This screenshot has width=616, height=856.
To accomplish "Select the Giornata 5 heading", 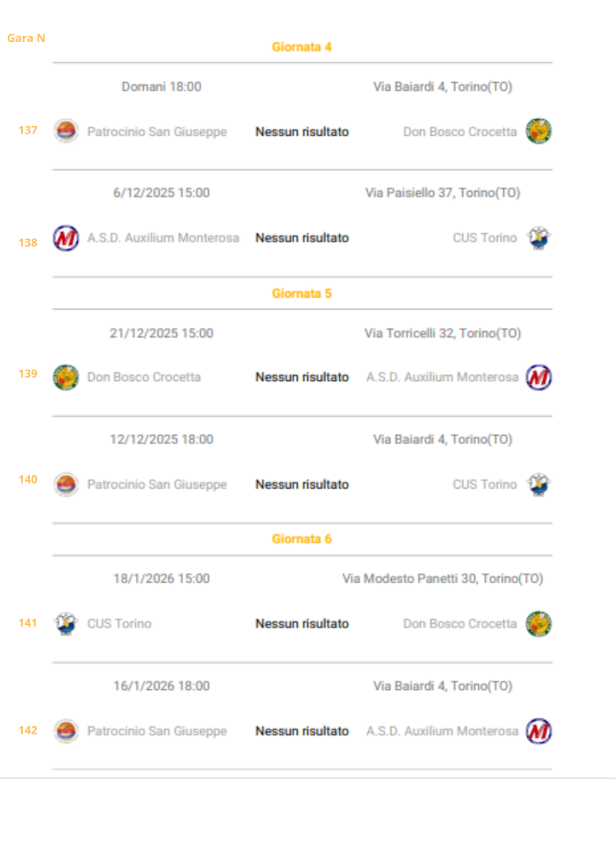I will click(301, 294).
